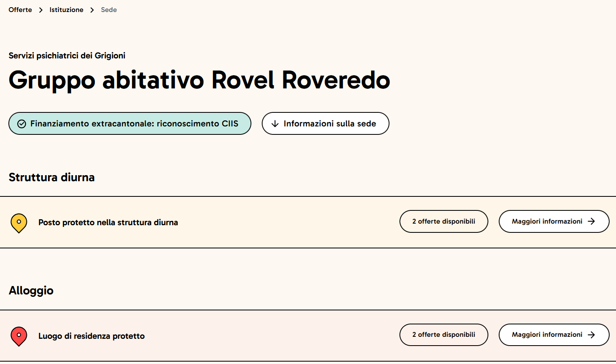Click the red map pin icon
Image resolution: width=616 pixels, height=364 pixels.
[19, 336]
